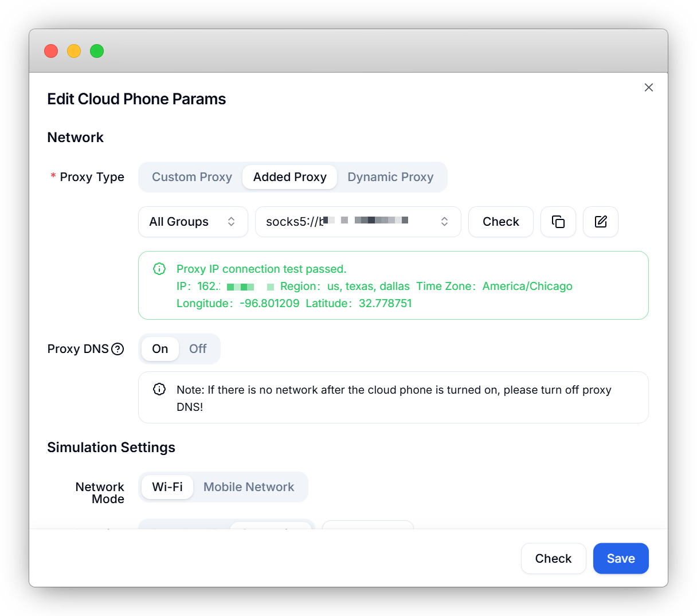Image resolution: width=697 pixels, height=616 pixels.
Task: Close the Edit Cloud Phone Params dialog
Action: (x=648, y=87)
